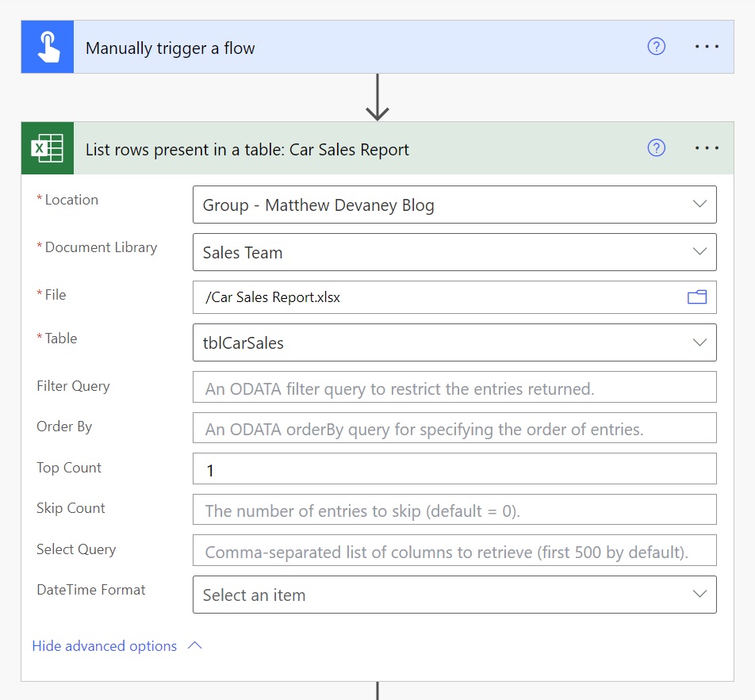Open the file picker folder icon
The height and width of the screenshot is (700, 755).
click(x=697, y=297)
